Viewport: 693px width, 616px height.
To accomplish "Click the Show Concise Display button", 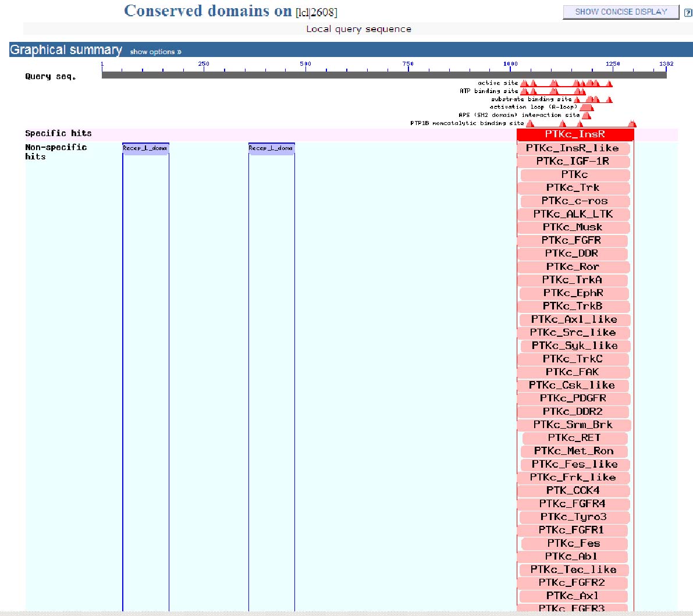I will (620, 12).
